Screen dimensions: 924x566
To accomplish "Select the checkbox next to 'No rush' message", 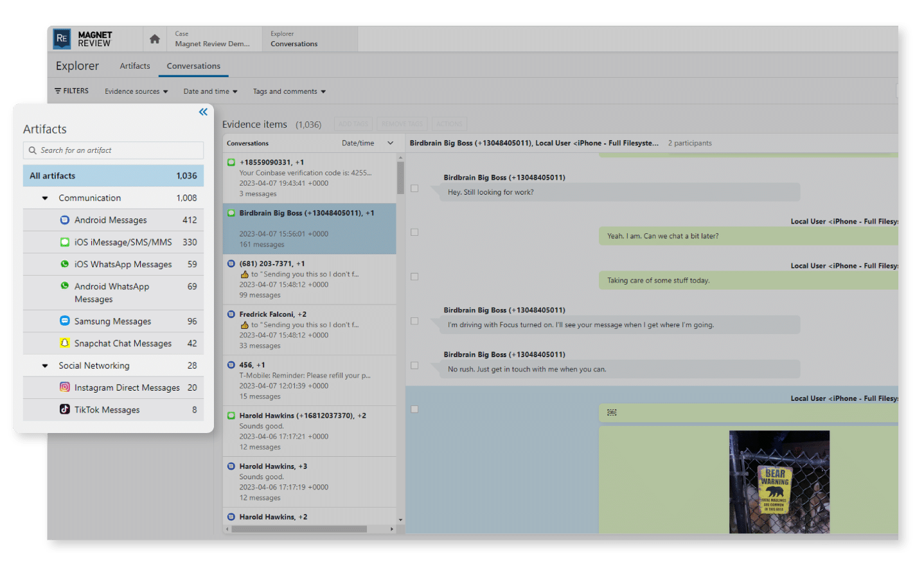I will tap(415, 365).
